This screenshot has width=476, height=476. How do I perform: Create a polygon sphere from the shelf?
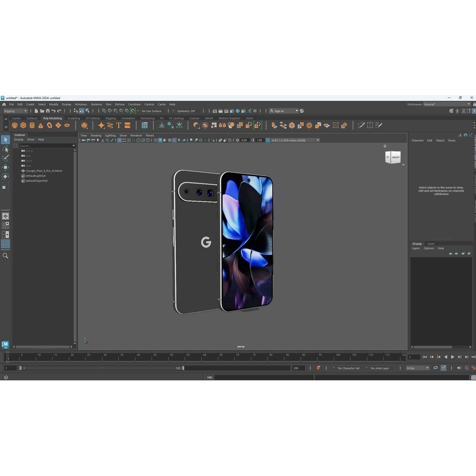pyautogui.click(x=15, y=125)
